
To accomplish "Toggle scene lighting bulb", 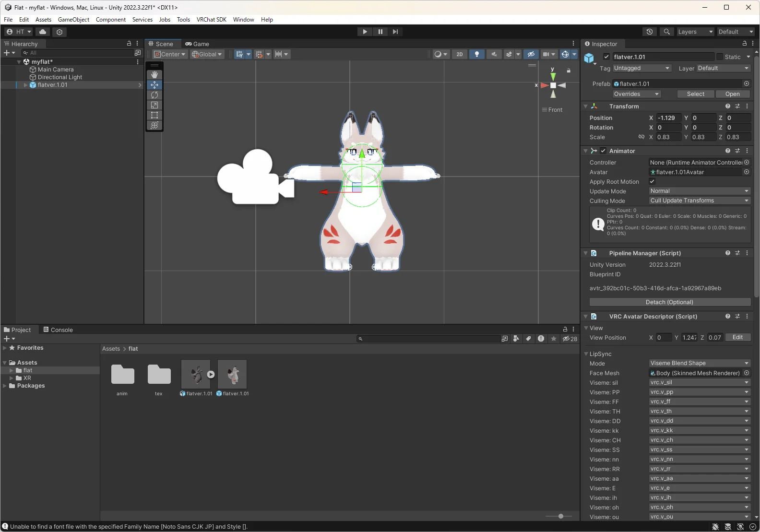I will (476, 54).
